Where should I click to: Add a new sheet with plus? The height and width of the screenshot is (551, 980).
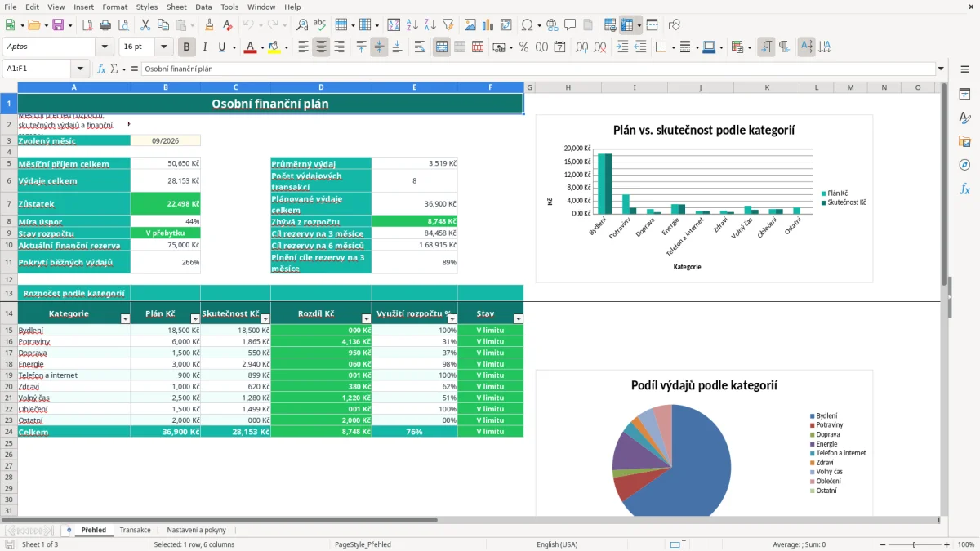point(69,530)
